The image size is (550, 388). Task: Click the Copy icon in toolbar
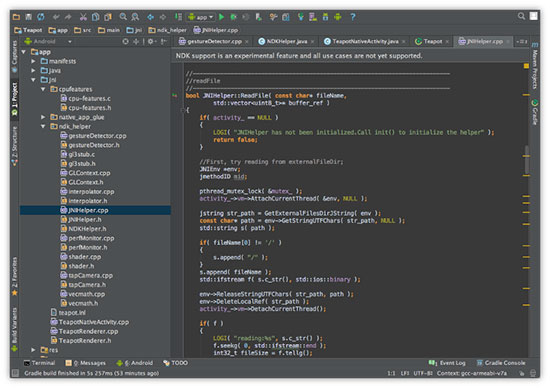click(95, 16)
